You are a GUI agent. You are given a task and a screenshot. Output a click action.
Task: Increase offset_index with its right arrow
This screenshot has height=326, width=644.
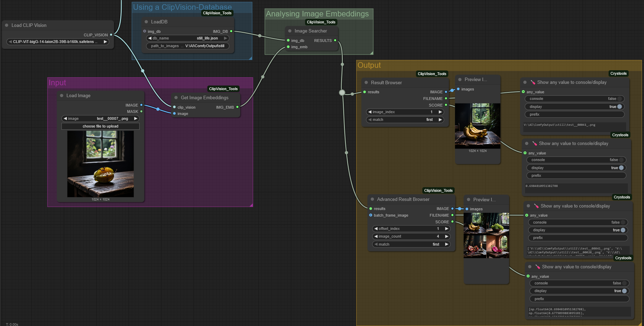tap(447, 229)
